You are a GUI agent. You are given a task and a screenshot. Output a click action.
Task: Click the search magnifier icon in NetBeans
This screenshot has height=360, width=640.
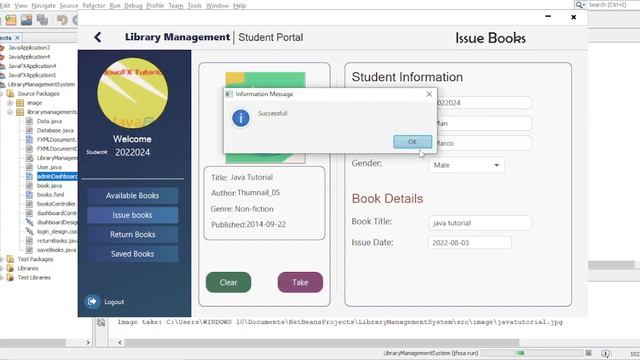[580, 5]
